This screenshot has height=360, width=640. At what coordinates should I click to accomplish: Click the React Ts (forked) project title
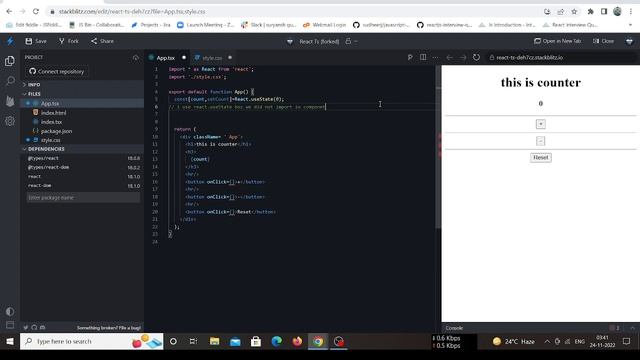pos(319,41)
